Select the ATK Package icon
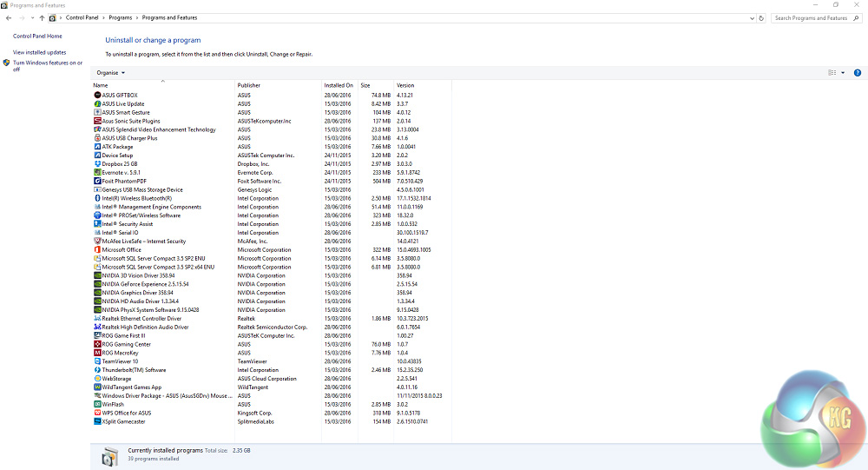This screenshot has width=868, height=470. pyautogui.click(x=97, y=147)
